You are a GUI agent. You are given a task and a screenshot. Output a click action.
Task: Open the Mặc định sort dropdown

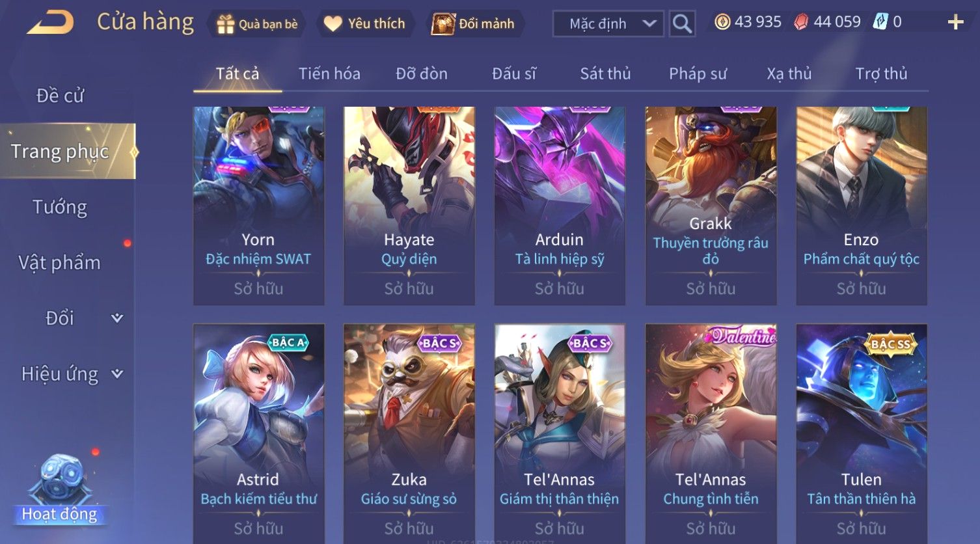pyautogui.click(x=608, y=24)
